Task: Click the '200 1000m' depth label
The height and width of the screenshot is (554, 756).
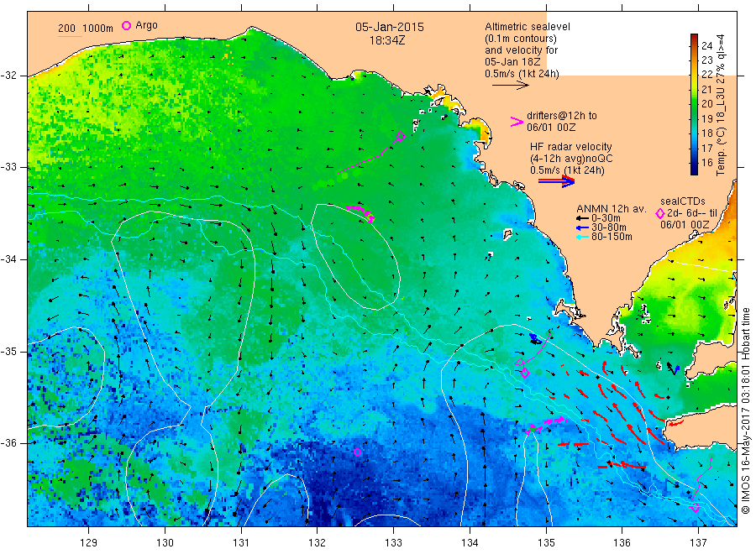Action: coord(86,28)
